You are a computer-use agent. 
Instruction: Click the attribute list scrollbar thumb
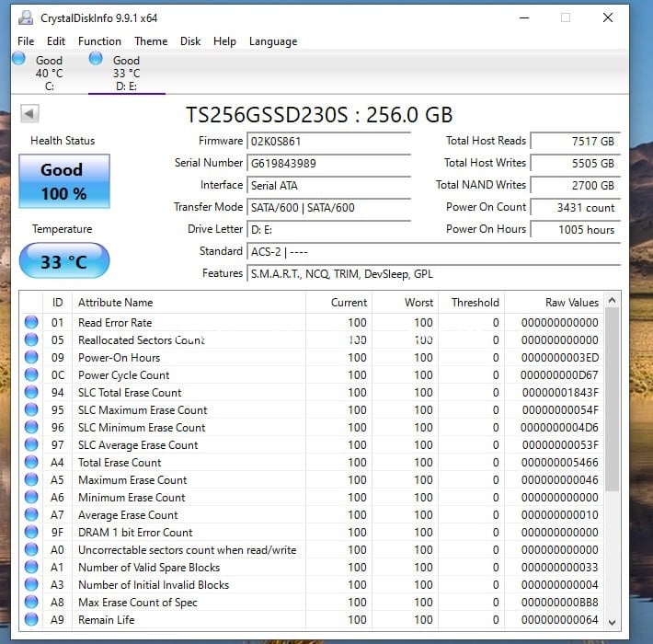[612, 399]
